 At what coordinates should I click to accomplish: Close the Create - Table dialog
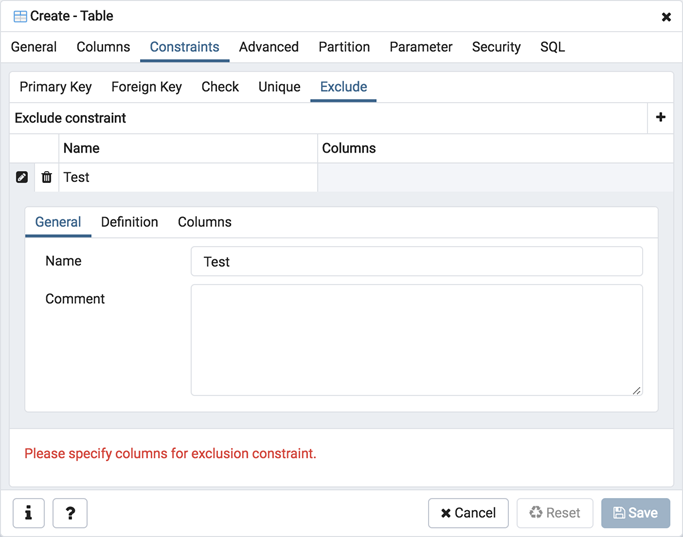click(x=666, y=17)
